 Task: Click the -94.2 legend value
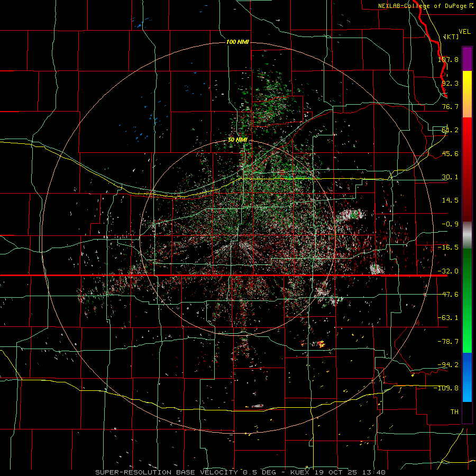[x=448, y=365]
